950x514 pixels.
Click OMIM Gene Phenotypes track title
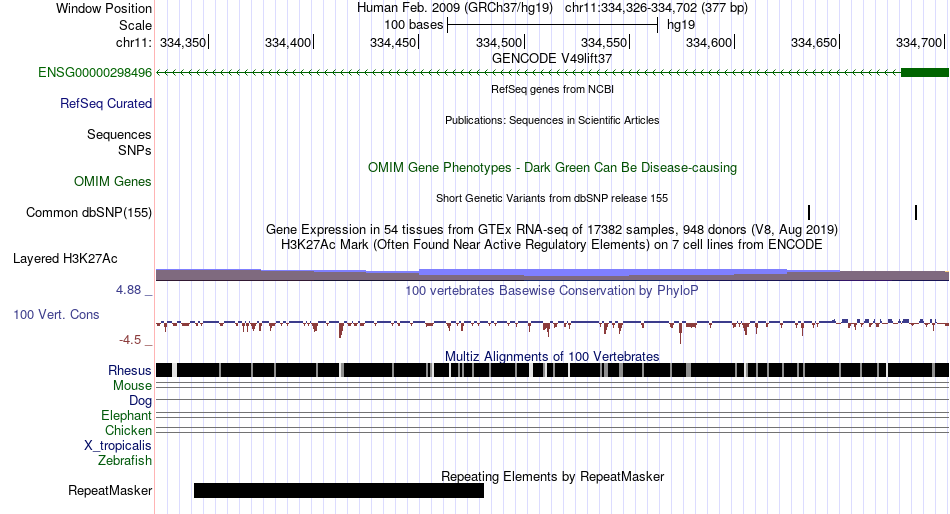(x=552, y=167)
